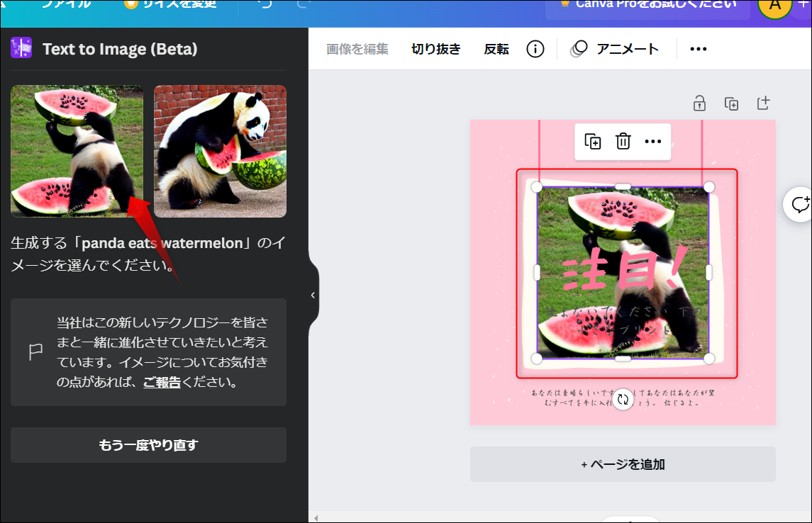Viewport: 812px width, 523px height.
Task: Click the ご報告 report link
Action: (162, 382)
